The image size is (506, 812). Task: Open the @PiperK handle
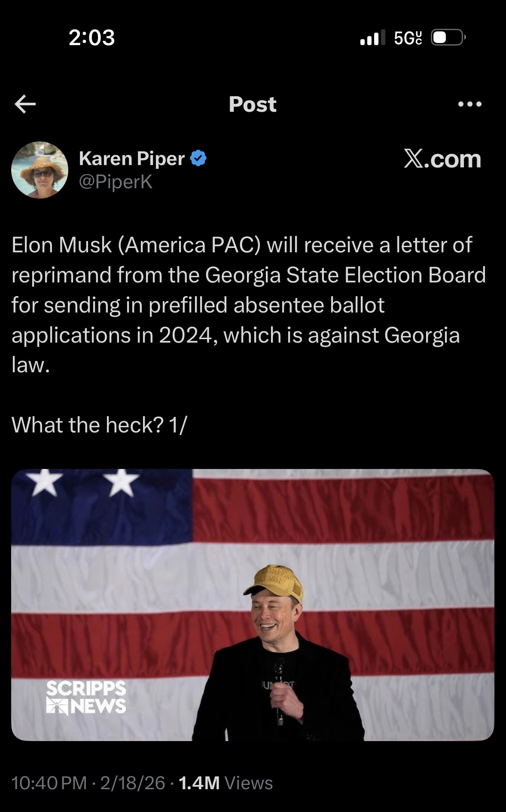[116, 182]
